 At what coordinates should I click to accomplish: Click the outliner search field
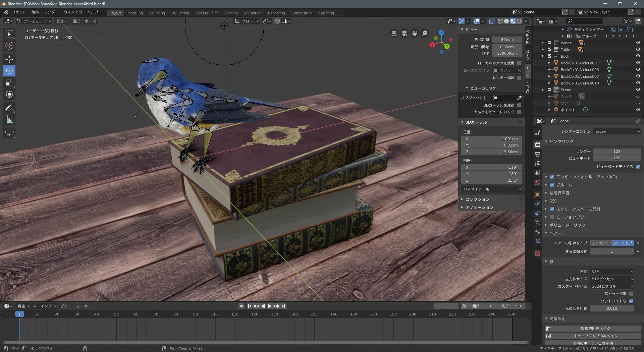pos(584,21)
